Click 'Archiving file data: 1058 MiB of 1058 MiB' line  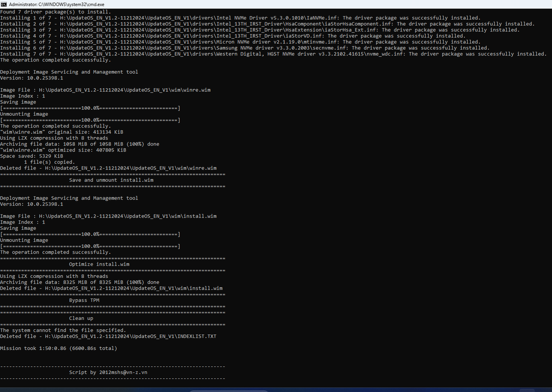click(79, 144)
